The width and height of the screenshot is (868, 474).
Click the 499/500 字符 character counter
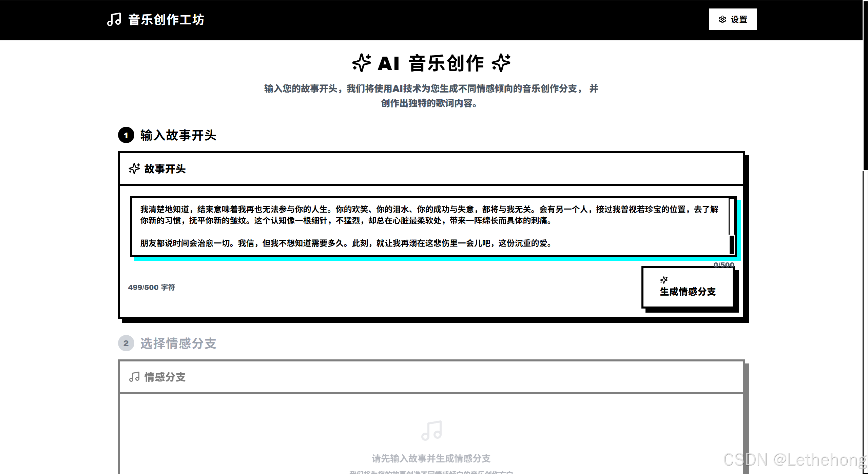coord(151,287)
